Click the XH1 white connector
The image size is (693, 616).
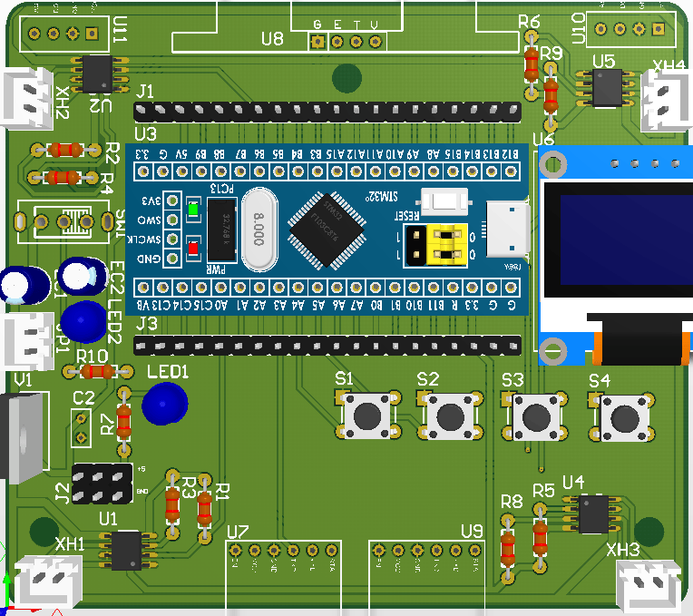(49, 582)
